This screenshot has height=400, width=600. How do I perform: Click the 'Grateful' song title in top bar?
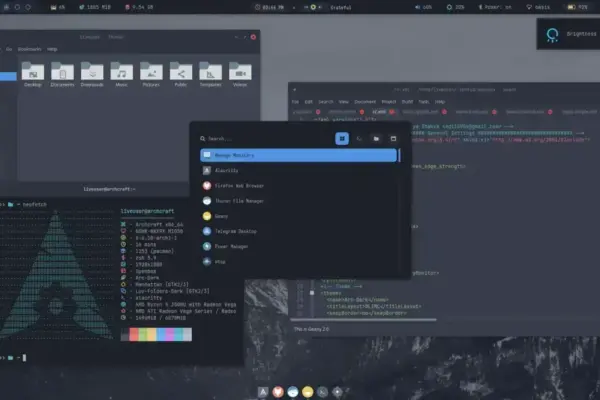pos(341,7)
